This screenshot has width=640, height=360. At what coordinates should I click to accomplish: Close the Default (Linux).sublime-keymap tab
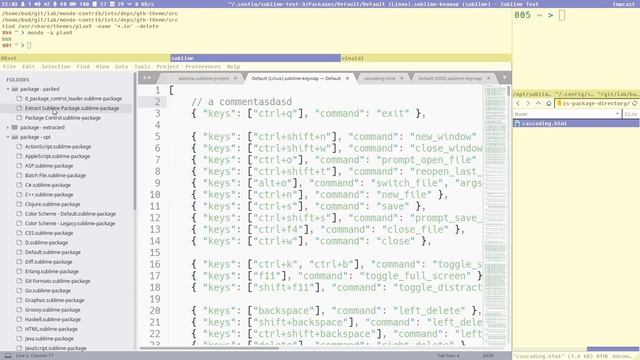(347, 78)
